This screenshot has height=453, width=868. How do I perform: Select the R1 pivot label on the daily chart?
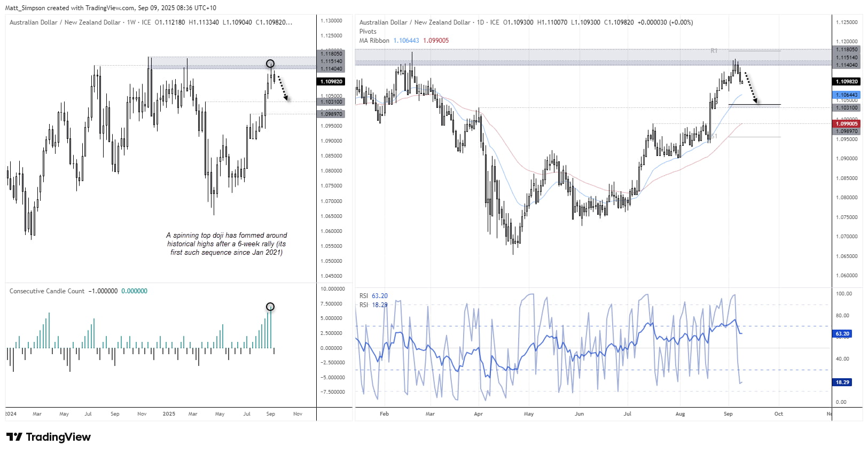click(x=714, y=51)
